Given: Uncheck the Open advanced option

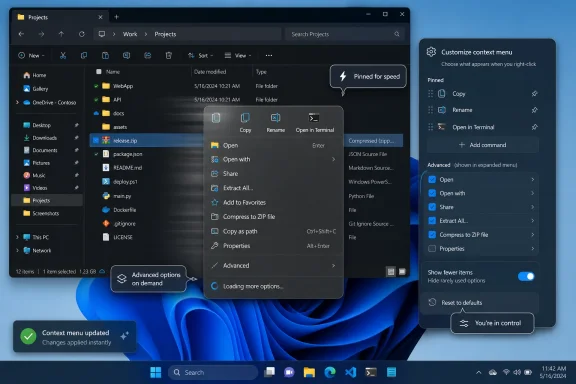Looking at the screenshot, I should pos(432,180).
